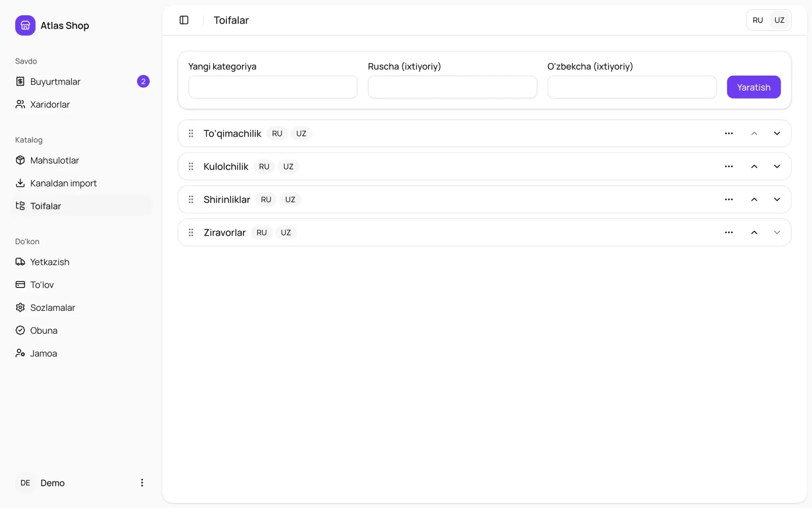
Task: Select Toifalar in the sidebar
Action: point(81,206)
